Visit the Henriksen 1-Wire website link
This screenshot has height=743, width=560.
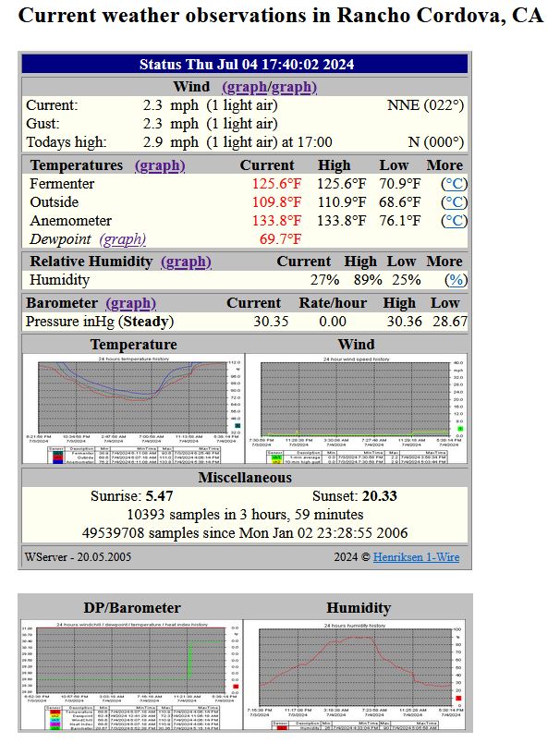pyautogui.click(x=419, y=557)
